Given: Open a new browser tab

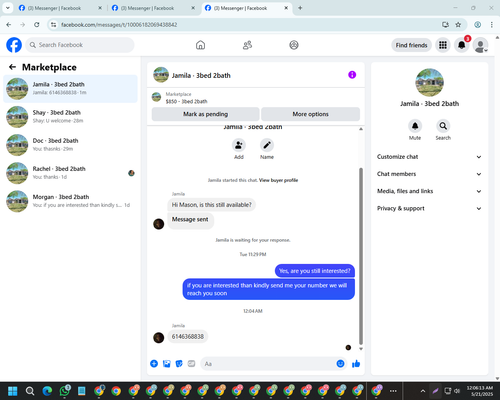Looking at the screenshot, I should tap(300, 8).
